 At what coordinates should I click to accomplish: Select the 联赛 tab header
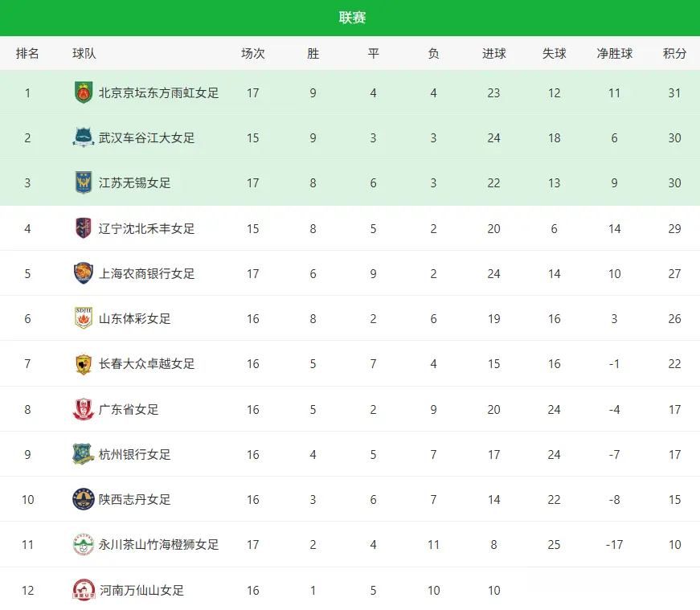352,18
